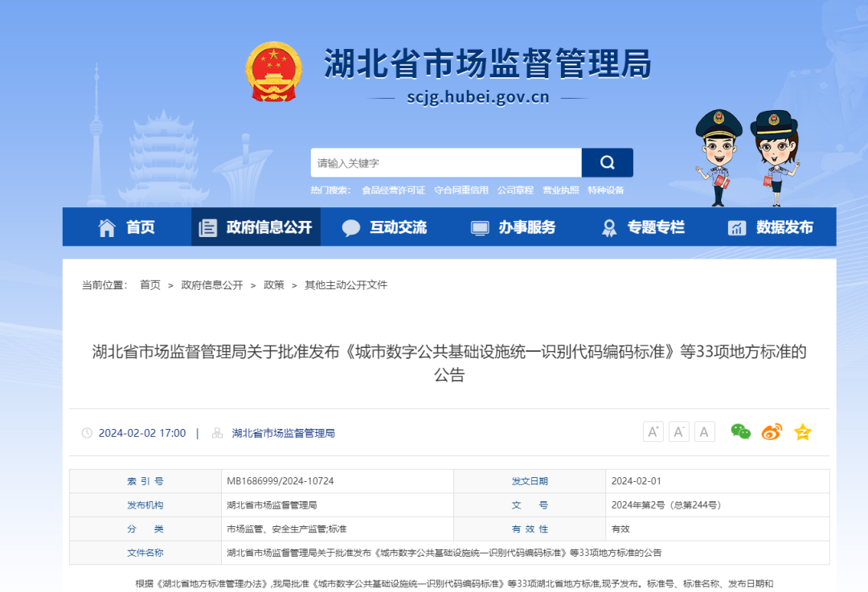Decrease font size with A- button

(678, 431)
